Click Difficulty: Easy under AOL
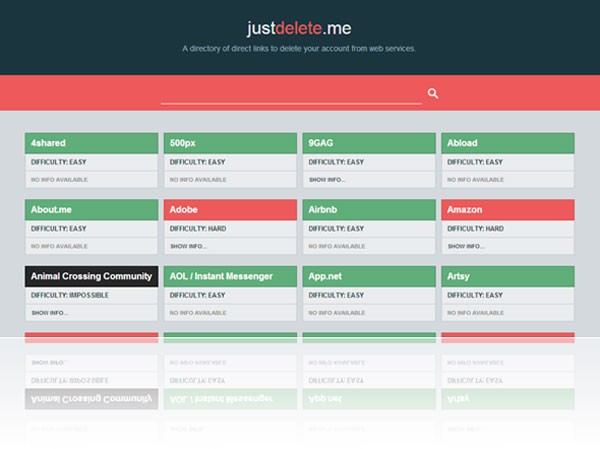Screen dimensions: 600x449 (197, 295)
